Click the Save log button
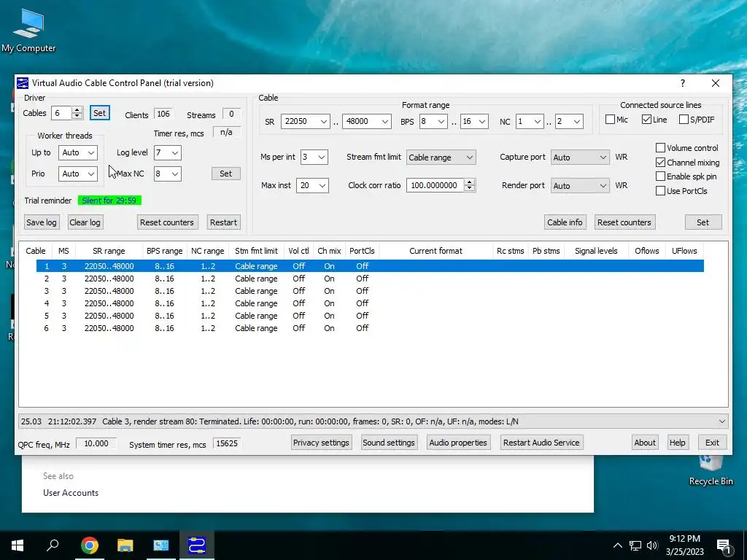This screenshot has width=747, height=560. [x=42, y=222]
